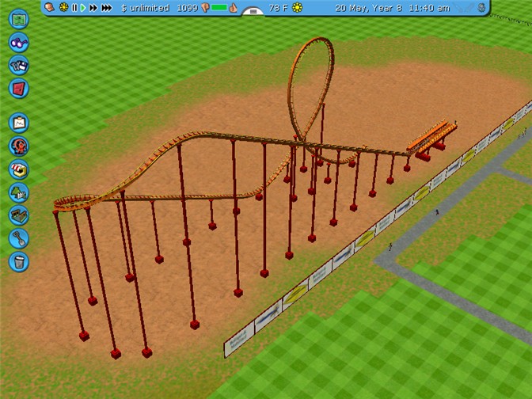Set game speed to fastest triple arrows
Screen dimensions: 532x399
point(107,7)
